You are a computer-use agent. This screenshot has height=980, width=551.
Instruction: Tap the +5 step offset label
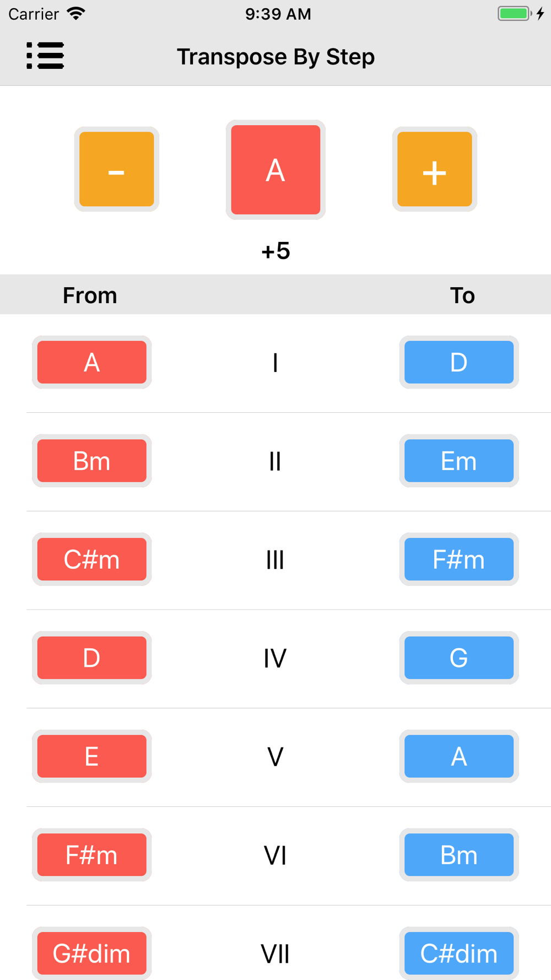[275, 251]
